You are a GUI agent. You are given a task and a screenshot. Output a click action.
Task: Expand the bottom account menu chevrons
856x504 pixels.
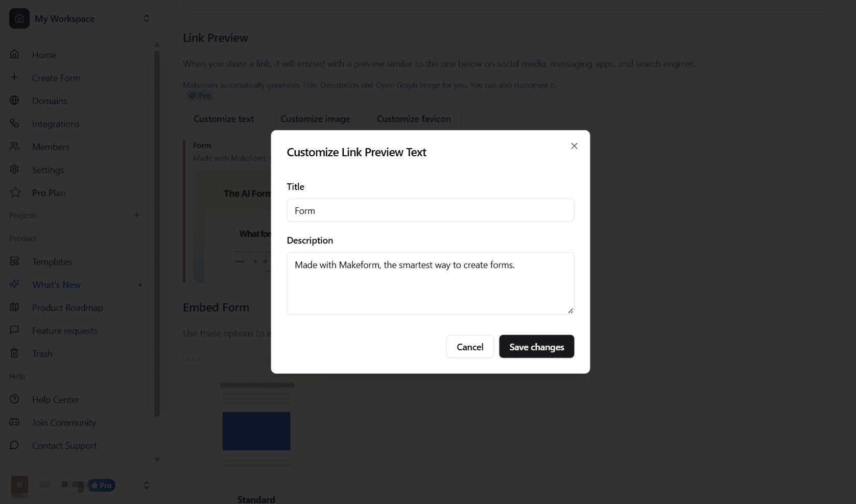[147, 485]
